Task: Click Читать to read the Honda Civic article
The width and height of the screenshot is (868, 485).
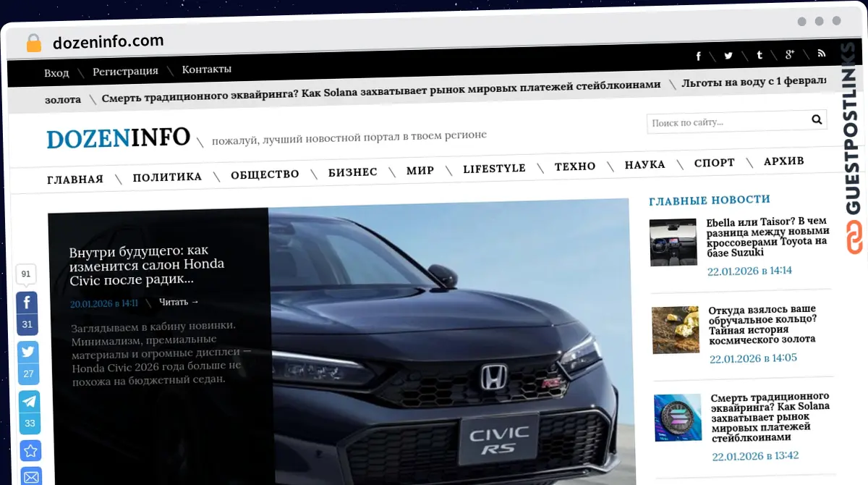Action: tap(174, 302)
